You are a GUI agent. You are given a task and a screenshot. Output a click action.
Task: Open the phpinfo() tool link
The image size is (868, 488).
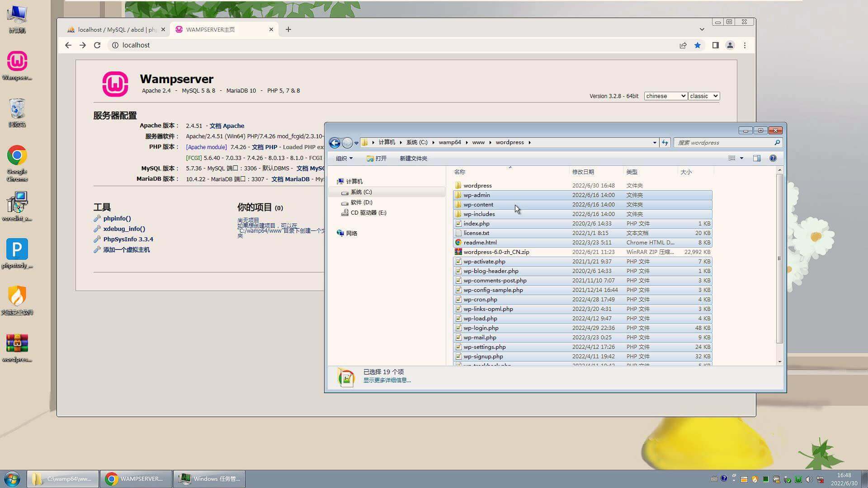tap(117, 218)
